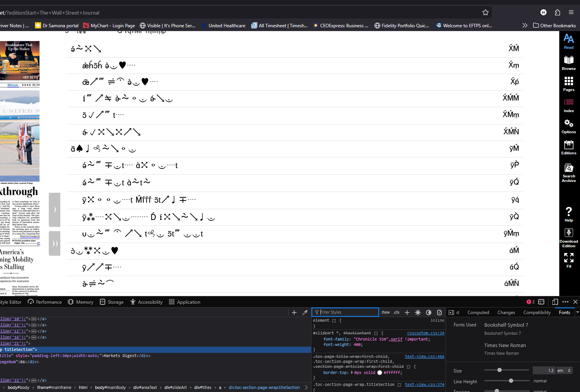Show the Pages grid view
This screenshot has width=580, height=392.
(568, 84)
